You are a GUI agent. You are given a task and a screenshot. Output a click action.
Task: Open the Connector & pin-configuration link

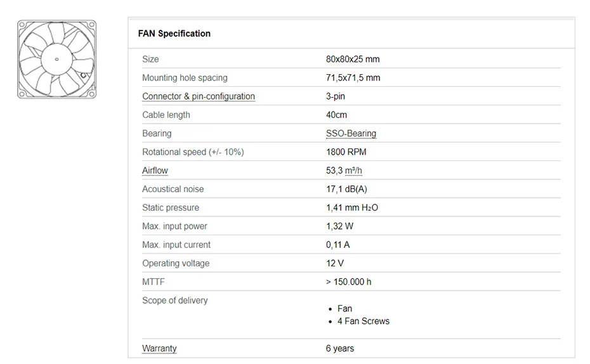[199, 96]
